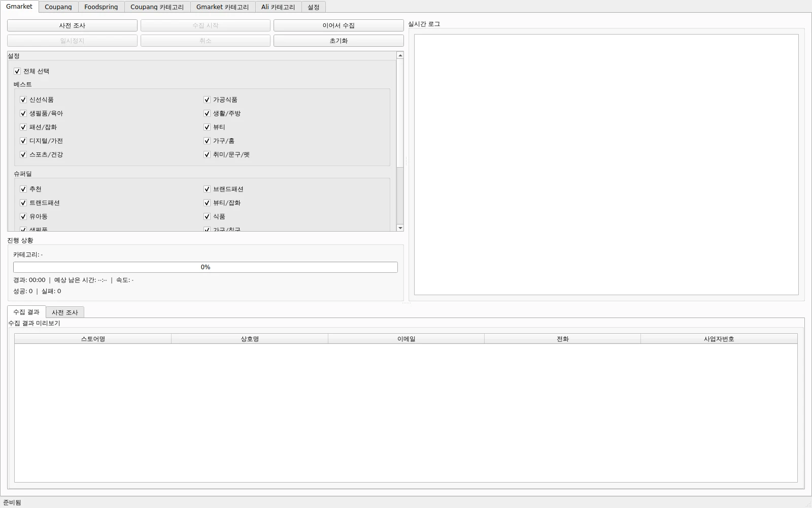Click the 준비됨 status bar text
This screenshot has height=508, width=812.
pyautogui.click(x=12, y=502)
